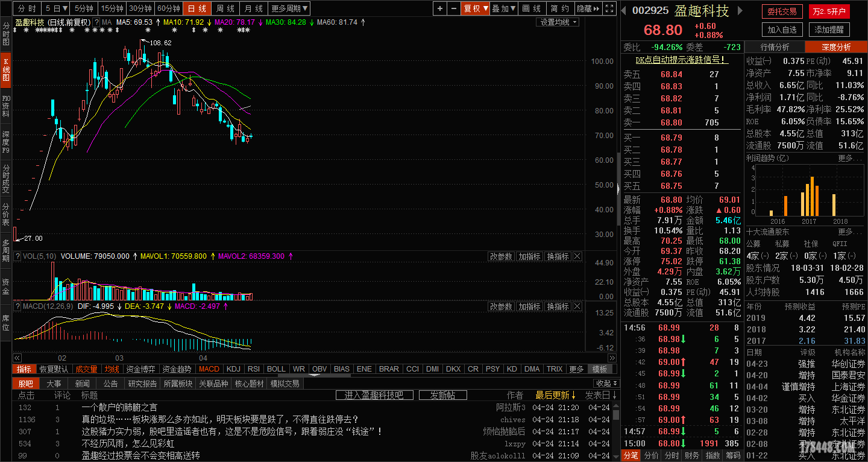
Task: Close the VOL indicator panel with its X
Action: tap(577, 256)
